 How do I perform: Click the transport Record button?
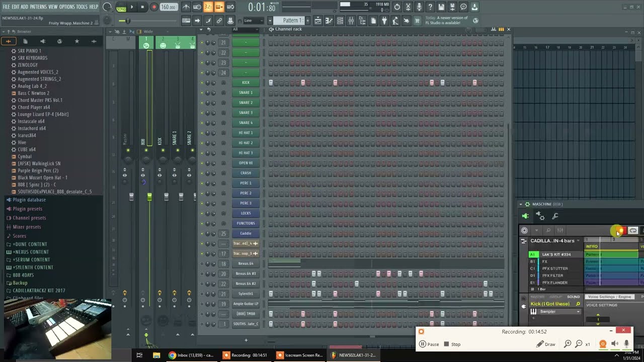point(154,7)
